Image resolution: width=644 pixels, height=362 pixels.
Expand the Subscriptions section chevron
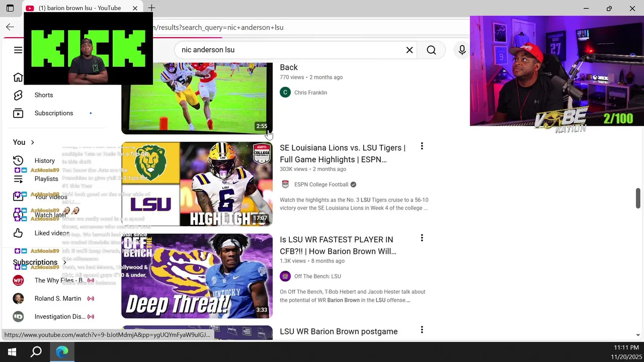[64, 262]
